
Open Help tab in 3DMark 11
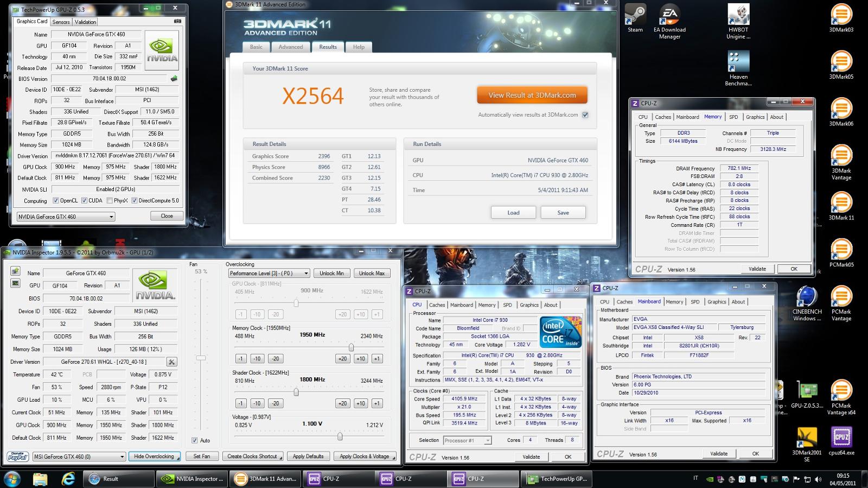pos(359,47)
